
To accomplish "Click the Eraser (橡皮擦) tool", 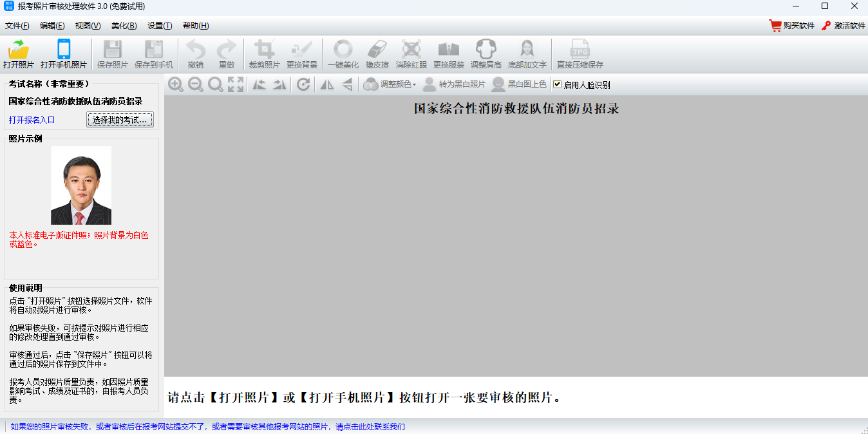I will click(x=377, y=50).
